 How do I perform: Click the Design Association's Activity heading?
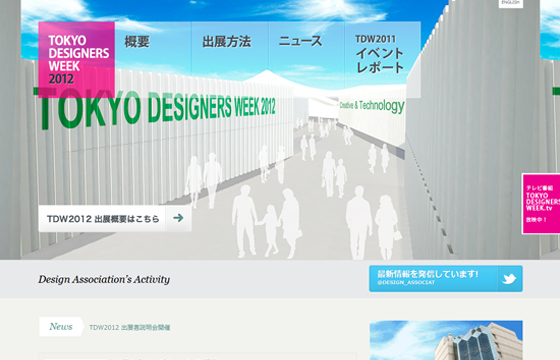(x=104, y=279)
